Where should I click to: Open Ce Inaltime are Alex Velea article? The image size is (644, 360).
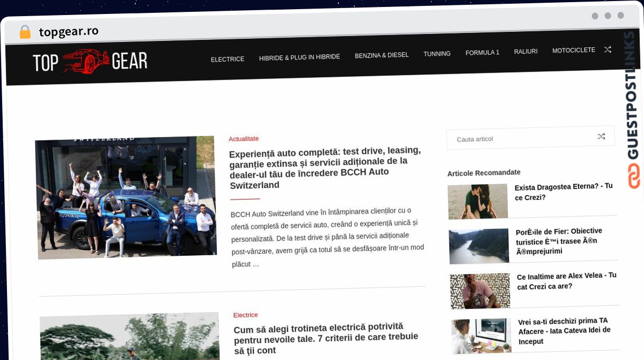click(x=567, y=280)
